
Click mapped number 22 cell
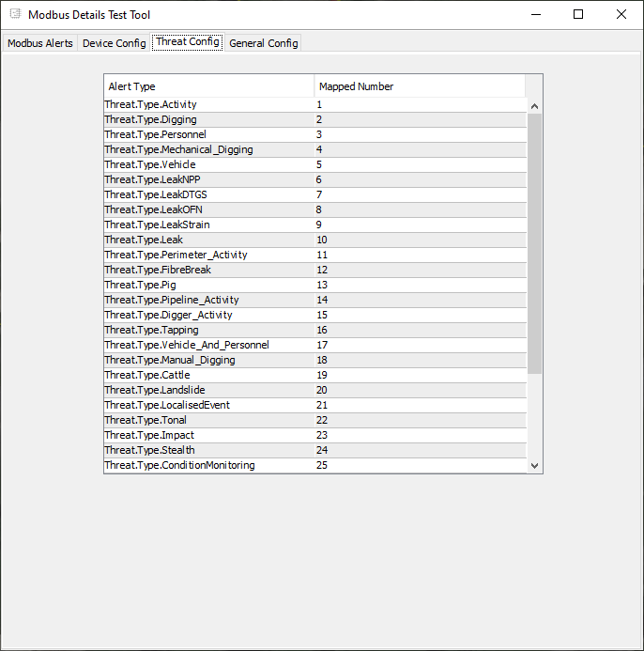421,420
